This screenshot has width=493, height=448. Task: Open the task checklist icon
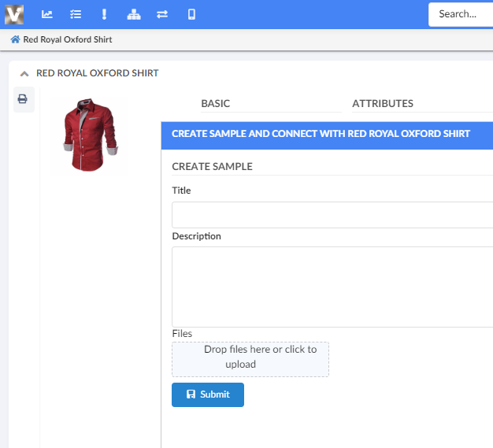76,14
